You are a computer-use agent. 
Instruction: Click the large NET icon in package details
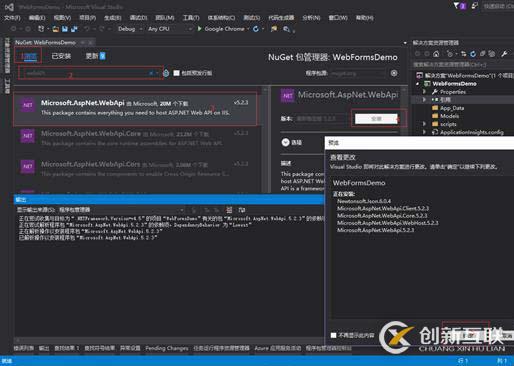(x=287, y=96)
